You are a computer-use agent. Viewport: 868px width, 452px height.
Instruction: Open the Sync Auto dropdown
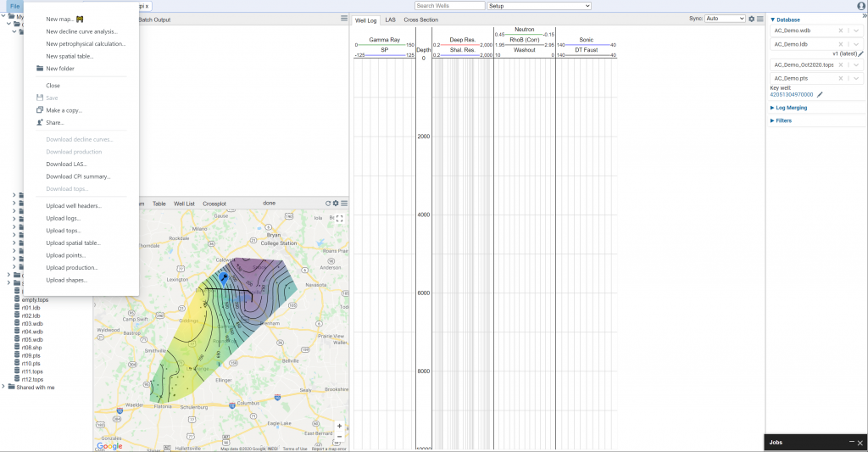pyautogui.click(x=726, y=19)
